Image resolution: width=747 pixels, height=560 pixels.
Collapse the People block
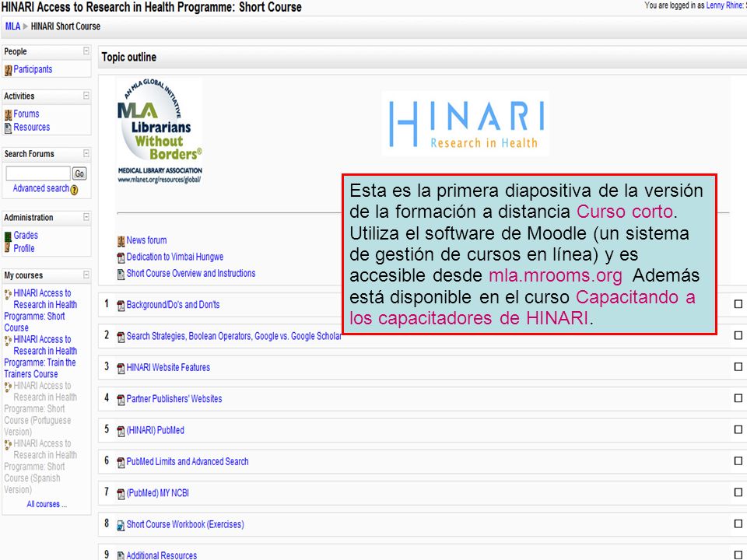click(x=86, y=51)
